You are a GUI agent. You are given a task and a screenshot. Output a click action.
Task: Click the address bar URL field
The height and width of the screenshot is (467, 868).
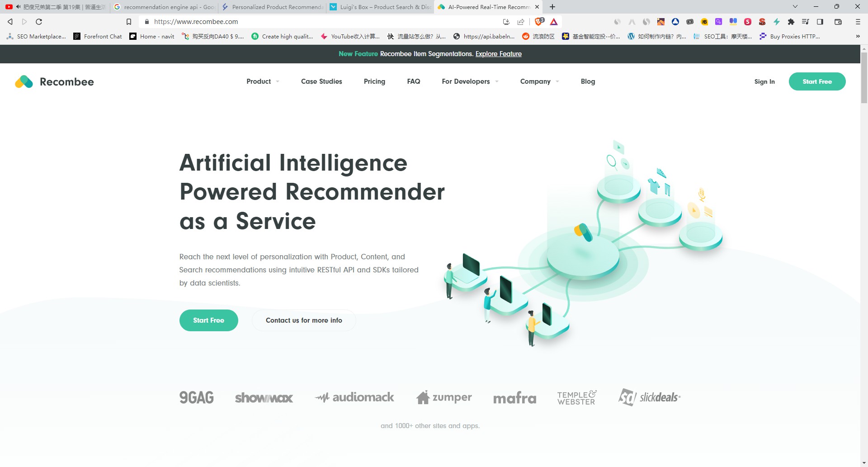(x=325, y=22)
